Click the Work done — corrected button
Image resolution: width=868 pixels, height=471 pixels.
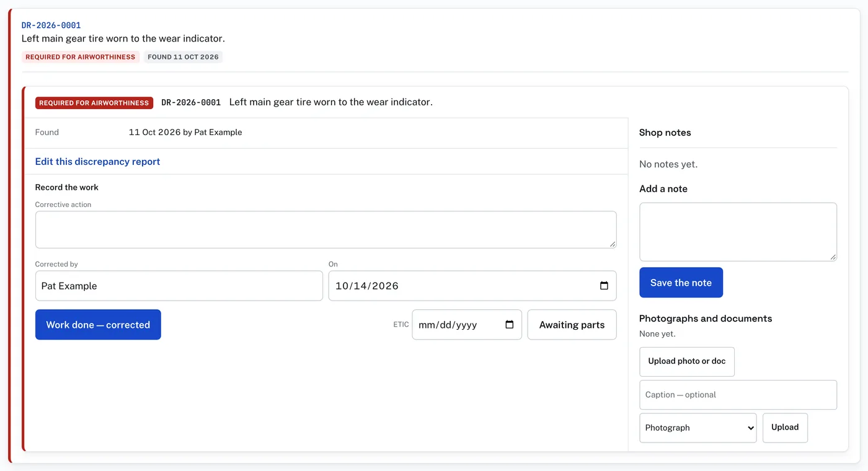click(x=98, y=325)
